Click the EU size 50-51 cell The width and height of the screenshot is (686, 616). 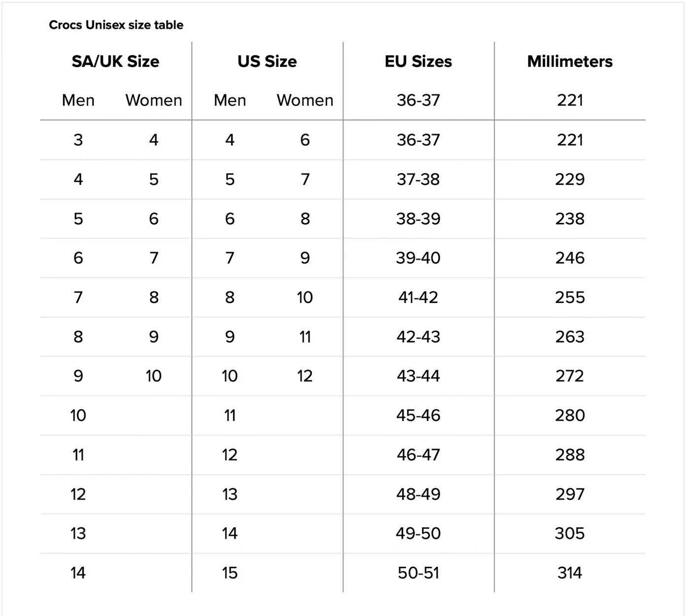pyautogui.click(x=418, y=573)
